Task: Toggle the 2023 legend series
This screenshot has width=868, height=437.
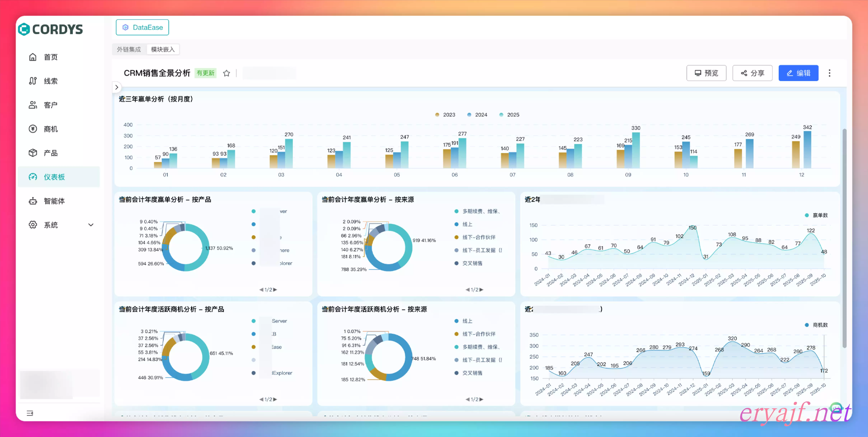Action: (445, 115)
